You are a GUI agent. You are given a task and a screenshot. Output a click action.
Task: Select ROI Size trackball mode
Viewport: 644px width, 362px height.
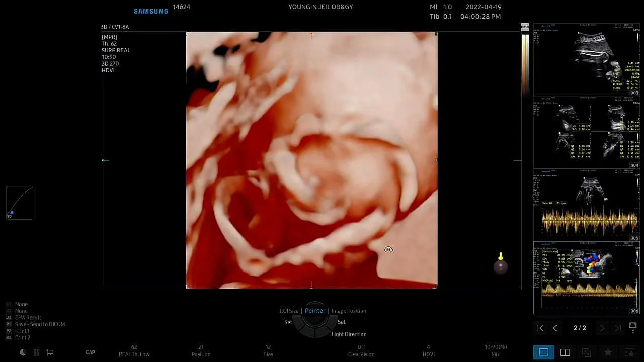pyautogui.click(x=289, y=311)
